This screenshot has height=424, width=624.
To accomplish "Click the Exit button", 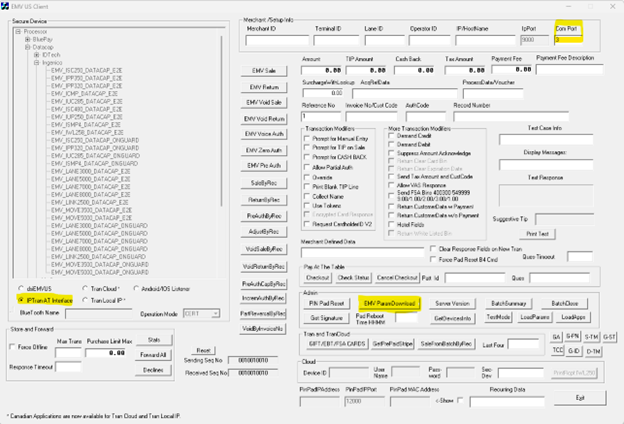I will click(x=580, y=398).
